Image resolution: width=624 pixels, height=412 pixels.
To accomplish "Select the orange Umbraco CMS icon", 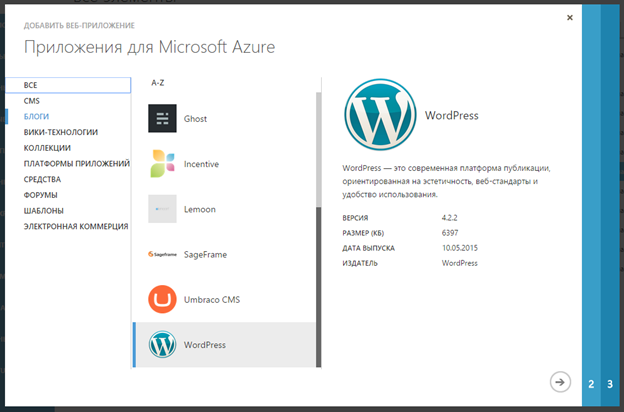I will click(x=162, y=300).
